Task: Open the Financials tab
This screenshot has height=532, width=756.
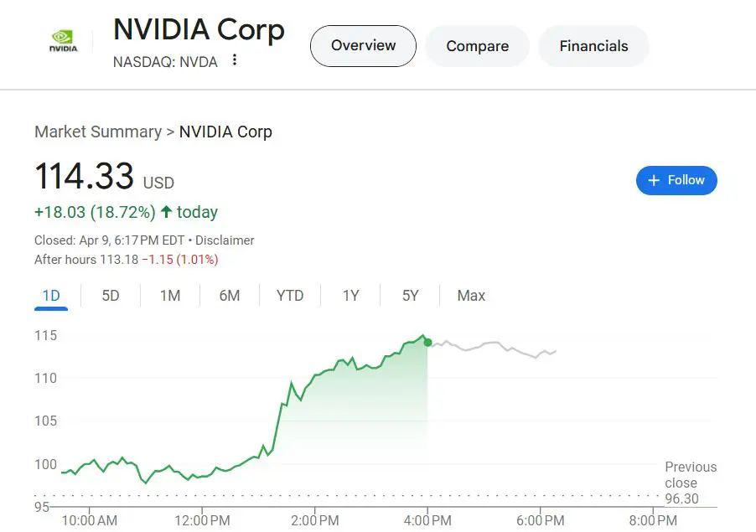Action: pos(593,46)
